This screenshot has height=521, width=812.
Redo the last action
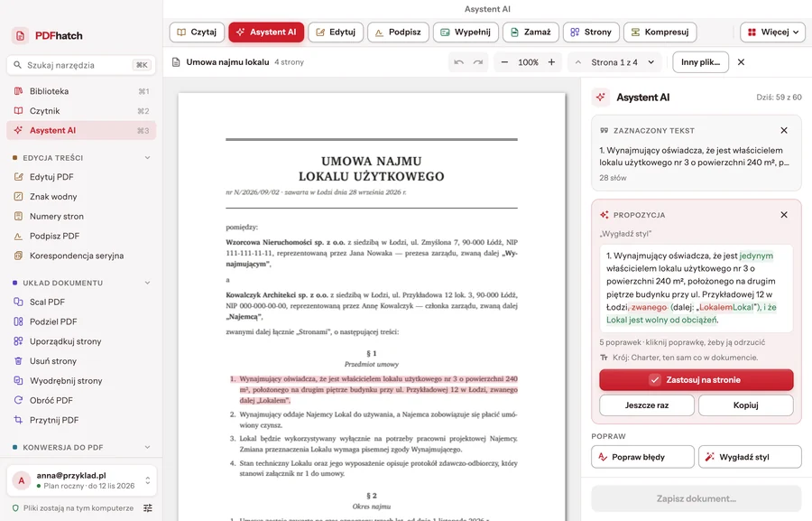click(478, 62)
